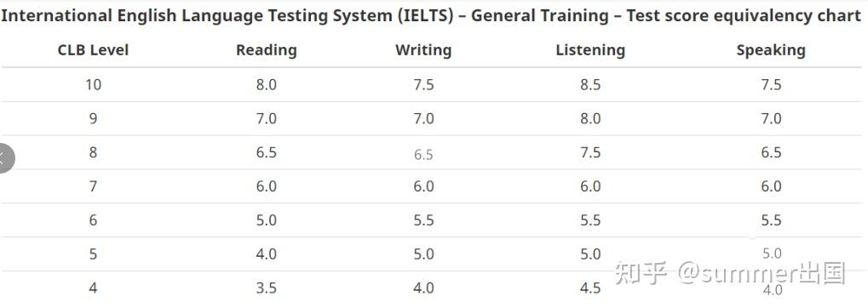Select CLB level 10 cell

click(93, 84)
